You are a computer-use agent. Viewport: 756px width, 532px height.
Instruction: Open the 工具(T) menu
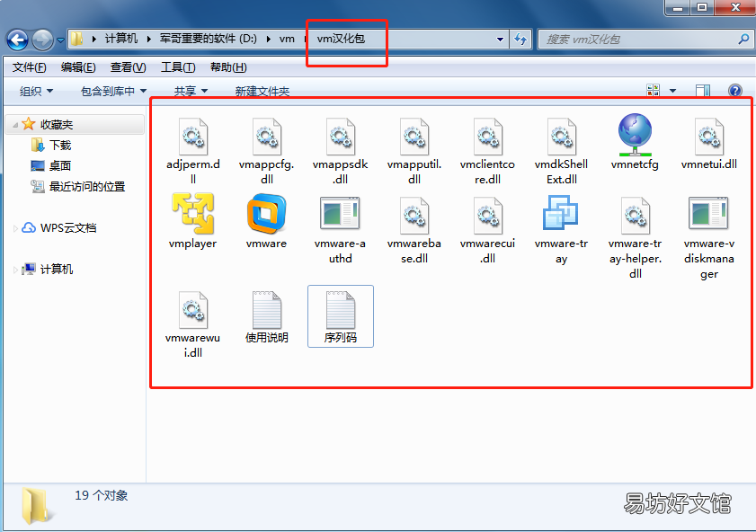point(178,67)
